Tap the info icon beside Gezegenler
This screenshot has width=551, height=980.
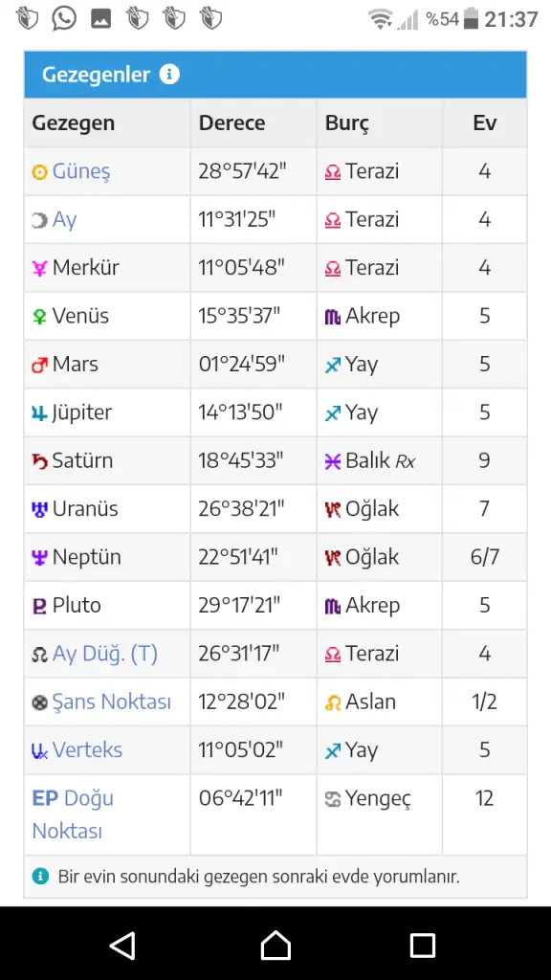pyautogui.click(x=169, y=75)
